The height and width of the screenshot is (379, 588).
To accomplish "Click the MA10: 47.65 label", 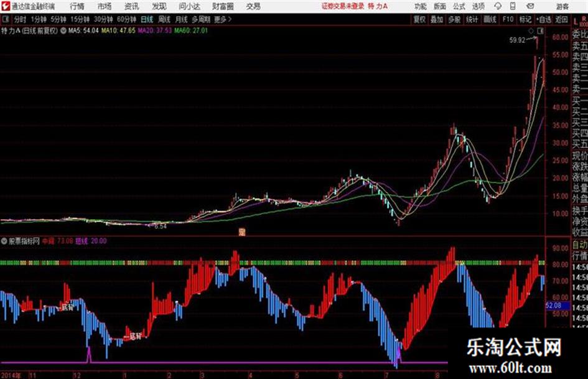I will 118,30.
